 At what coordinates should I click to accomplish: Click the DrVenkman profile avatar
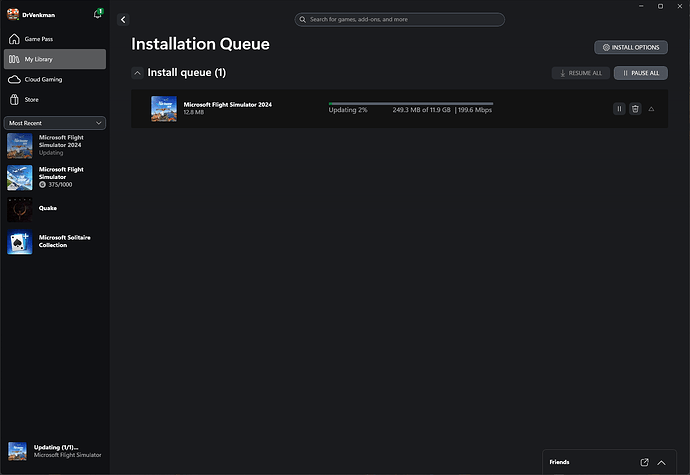coord(13,15)
